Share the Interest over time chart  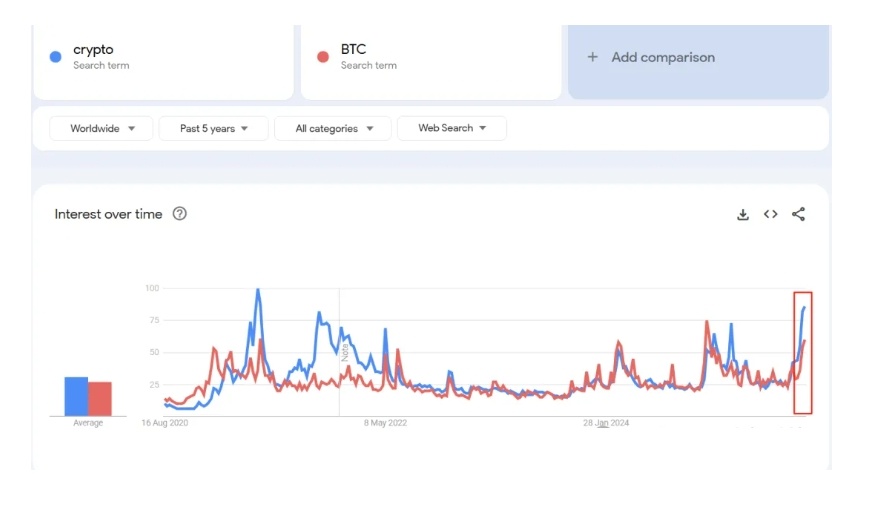(x=798, y=214)
